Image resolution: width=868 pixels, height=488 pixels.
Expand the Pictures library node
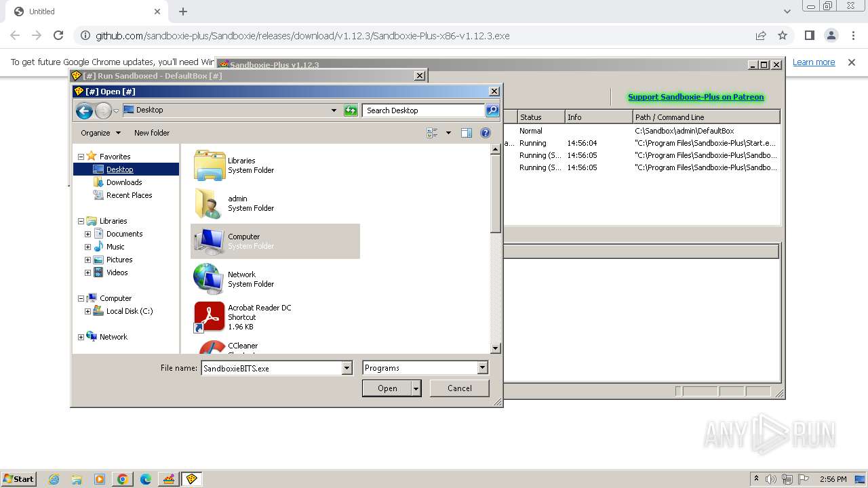(x=87, y=260)
